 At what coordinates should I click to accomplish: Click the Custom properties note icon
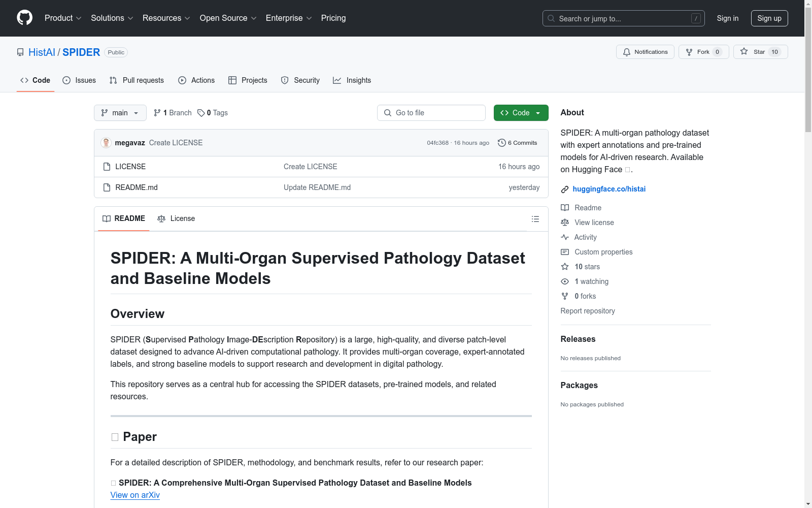coord(565,252)
